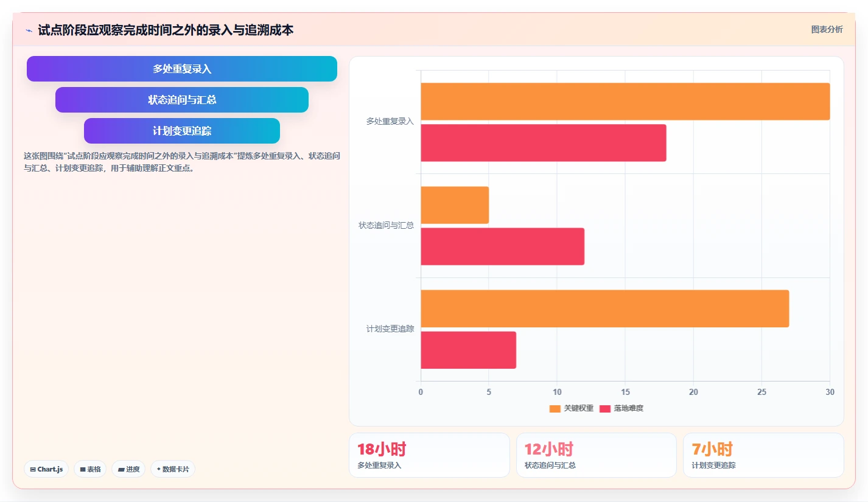Click the red bar for 计划变更追踪
This screenshot has height=502, width=868.
click(468, 350)
